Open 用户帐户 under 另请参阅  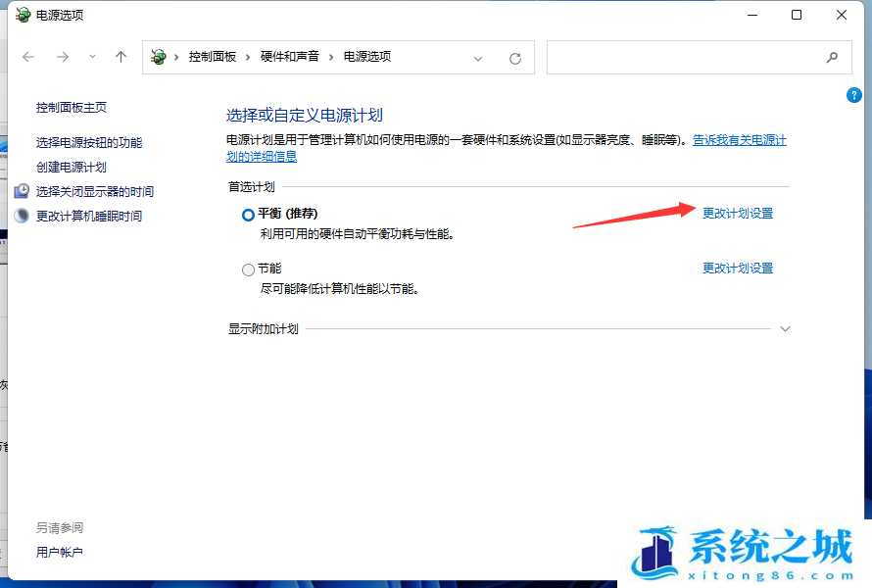(x=60, y=553)
